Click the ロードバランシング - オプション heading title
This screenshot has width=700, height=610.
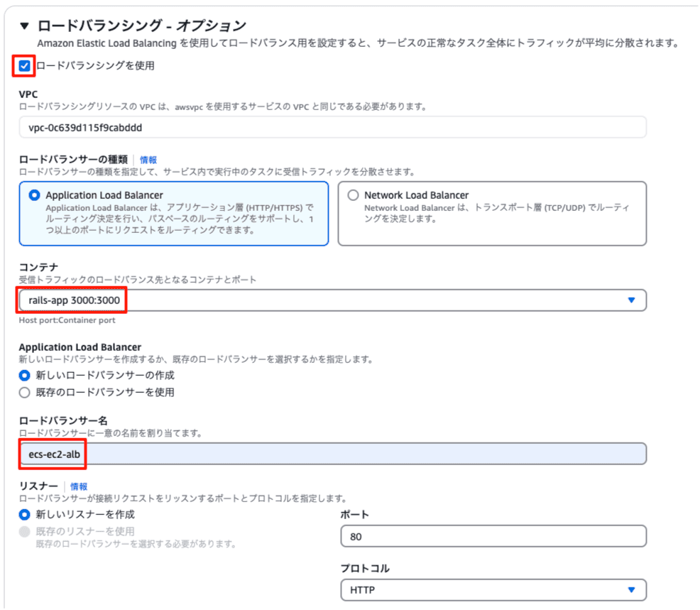pos(141,26)
